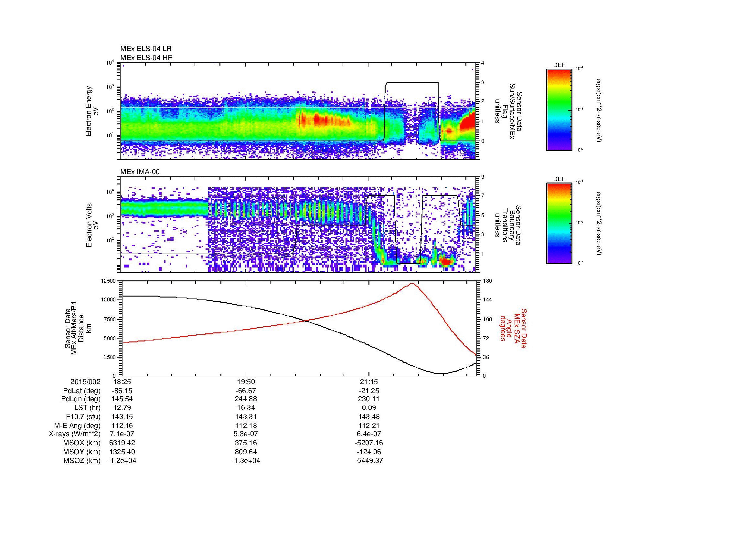Image resolution: width=756 pixels, height=534 pixels.
Task: Click MSOZ value -1.3e+04
Action: pos(246,461)
